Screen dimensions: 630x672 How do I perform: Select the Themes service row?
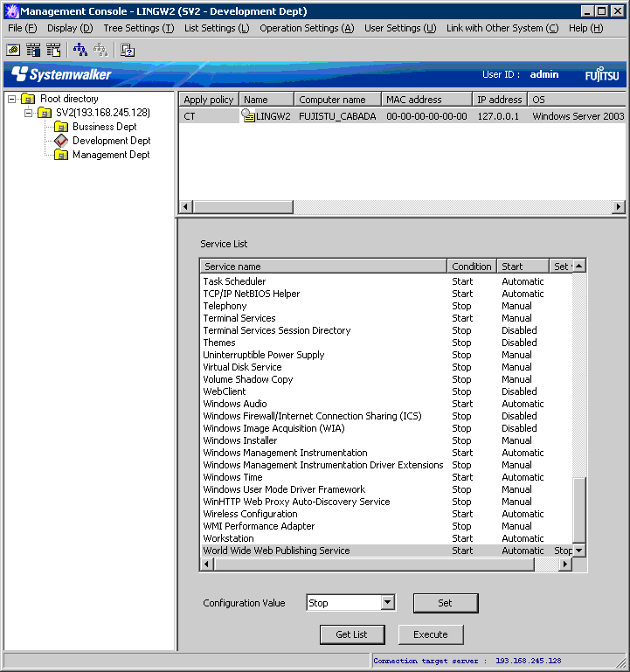[386, 343]
